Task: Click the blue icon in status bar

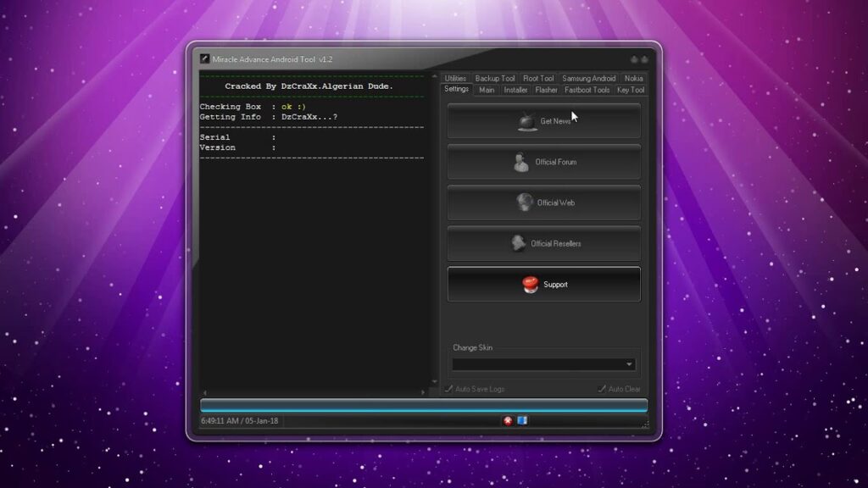Action: [x=522, y=420]
